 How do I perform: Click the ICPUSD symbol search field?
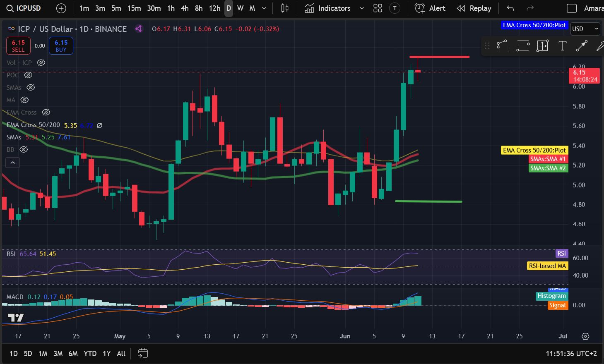pos(24,8)
